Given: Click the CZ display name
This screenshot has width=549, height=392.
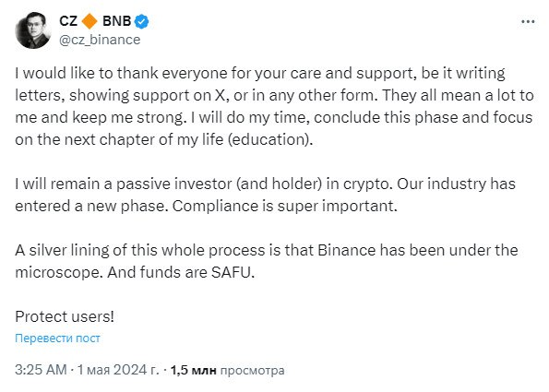Looking at the screenshot, I should pos(68,21).
